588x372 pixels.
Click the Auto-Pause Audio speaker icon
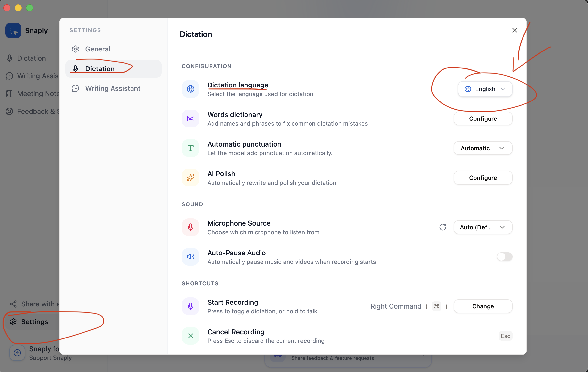pyautogui.click(x=191, y=257)
